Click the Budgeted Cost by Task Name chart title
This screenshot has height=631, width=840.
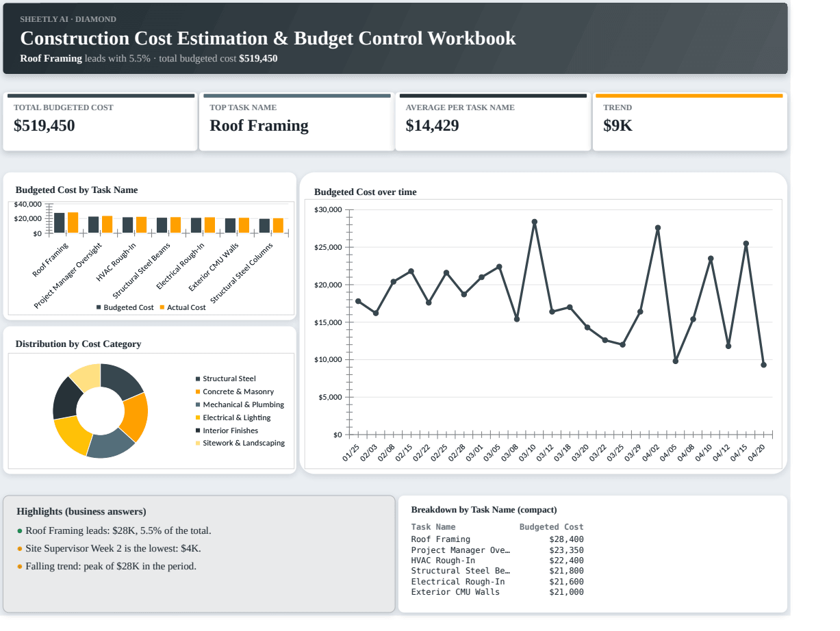77,190
